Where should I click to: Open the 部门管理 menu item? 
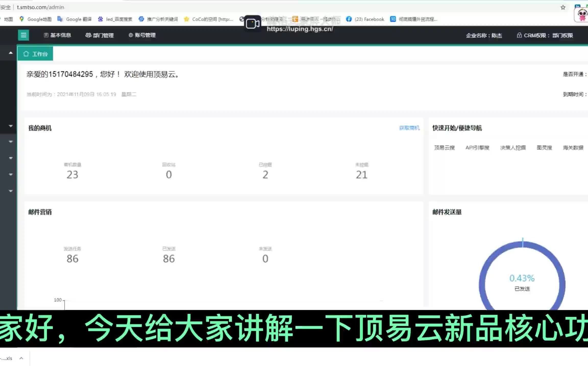(x=100, y=35)
